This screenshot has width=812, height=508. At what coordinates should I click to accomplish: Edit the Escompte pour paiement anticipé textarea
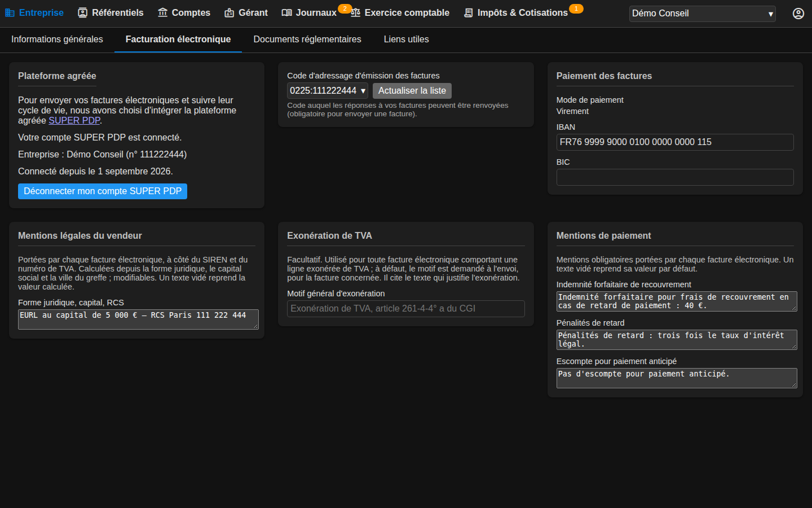pyautogui.click(x=677, y=378)
